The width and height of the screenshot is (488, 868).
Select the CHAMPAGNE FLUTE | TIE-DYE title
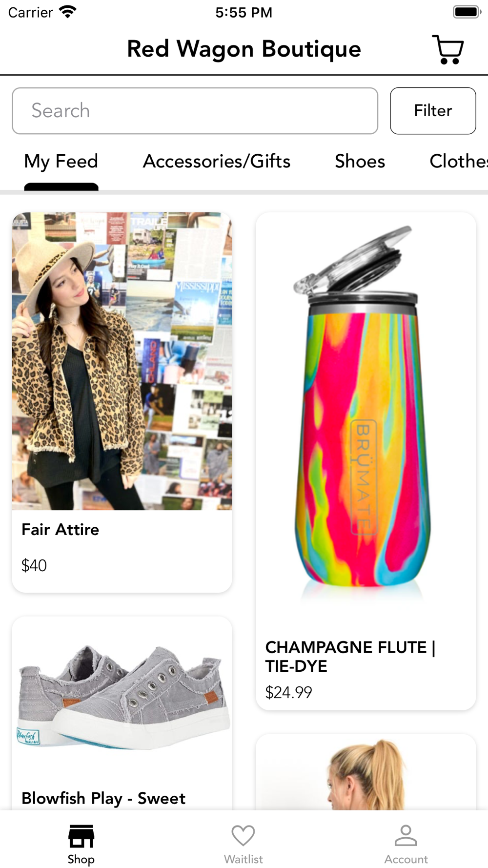(x=350, y=656)
